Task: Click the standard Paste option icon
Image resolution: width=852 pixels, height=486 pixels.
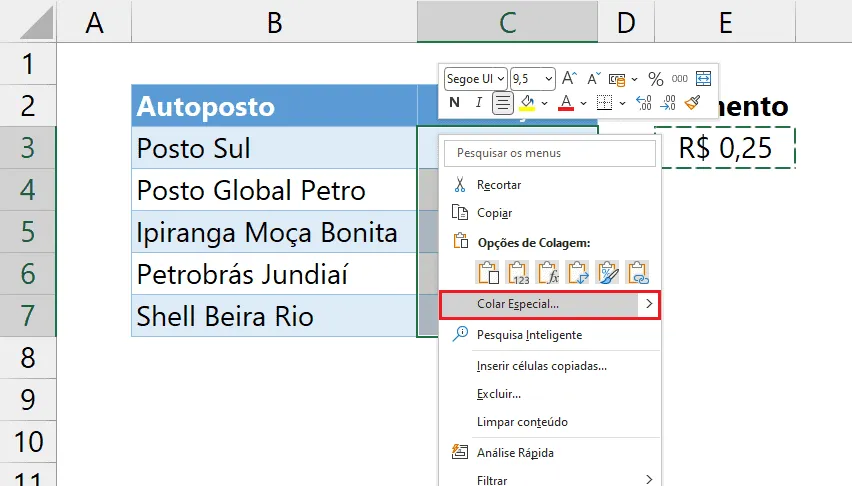Action: [x=488, y=272]
